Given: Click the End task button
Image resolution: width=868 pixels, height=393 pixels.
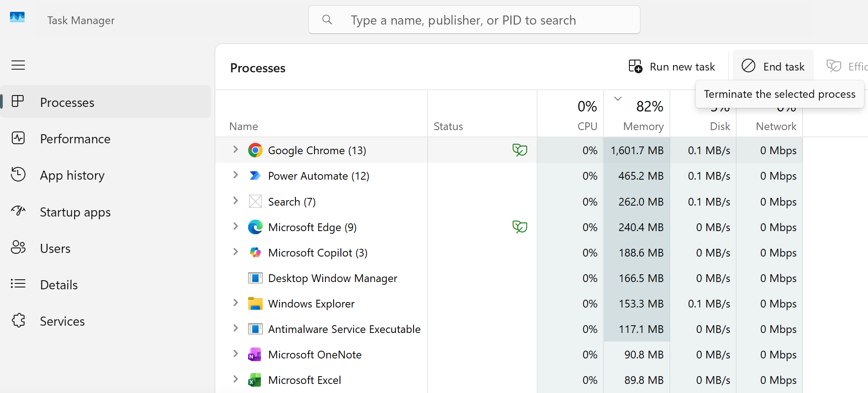Looking at the screenshot, I should tap(773, 66).
